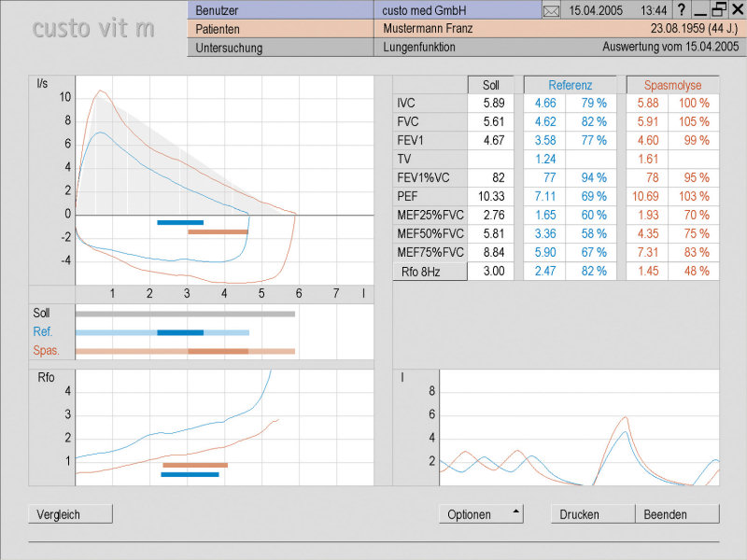Maximize window using the restore icon
This screenshot has height=560, width=747.
(718, 10)
